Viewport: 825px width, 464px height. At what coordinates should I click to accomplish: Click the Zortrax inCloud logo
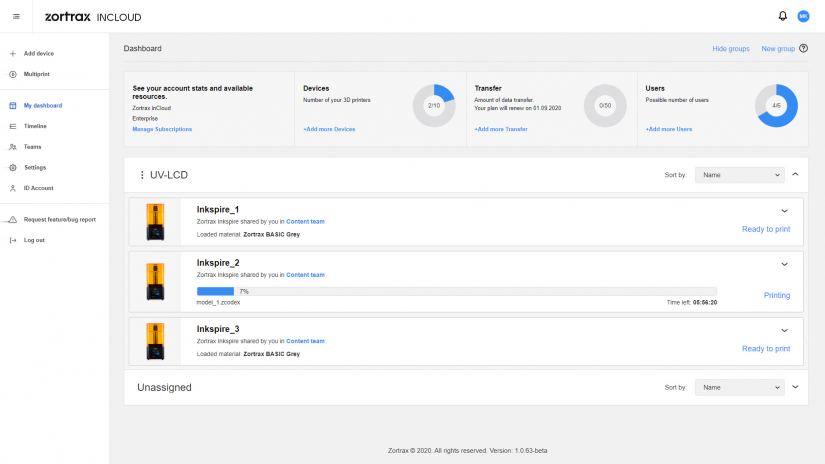tap(93, 17)
